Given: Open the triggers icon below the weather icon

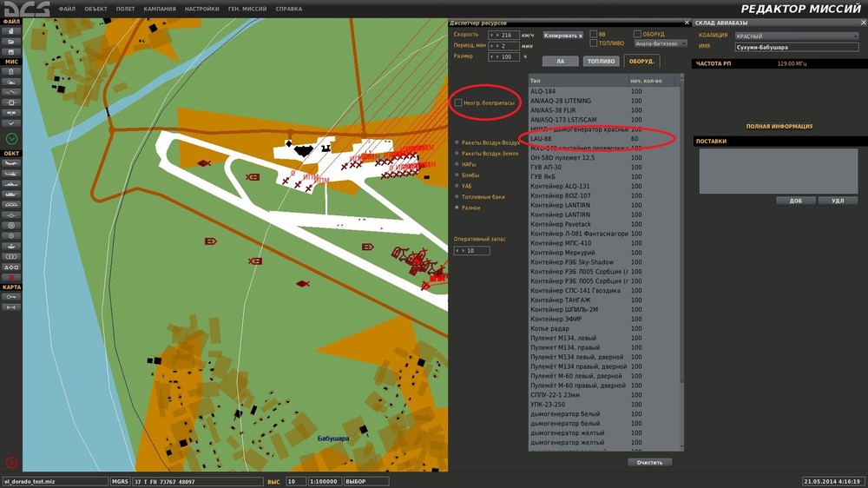Looking at the screenshot, I should [11, 92].
